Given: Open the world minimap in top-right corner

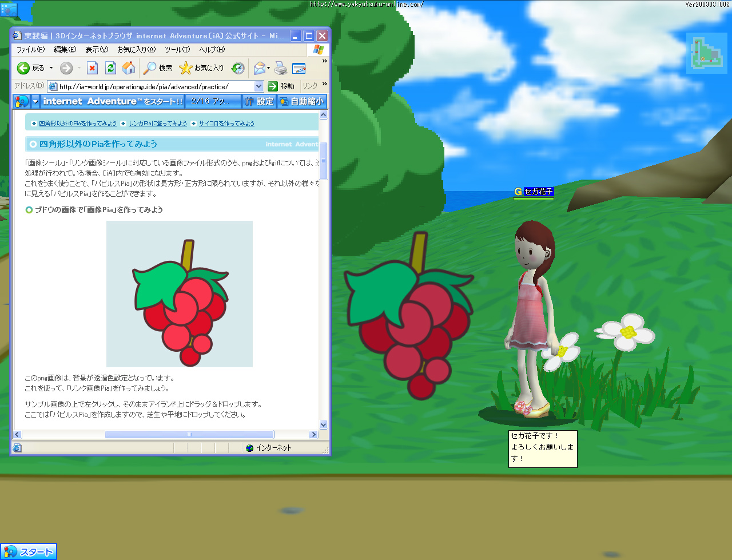Looking at the screenshot, I should pyautogui.click(x=706, y=53).
